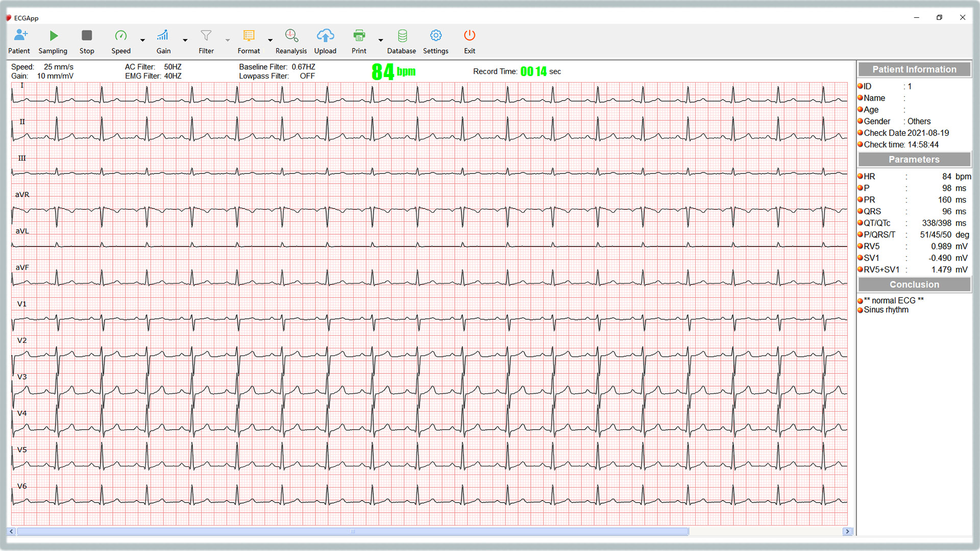Click the lead V4 label
The height and width of the screenshot is (551, 980).
[x=22, y=413]
